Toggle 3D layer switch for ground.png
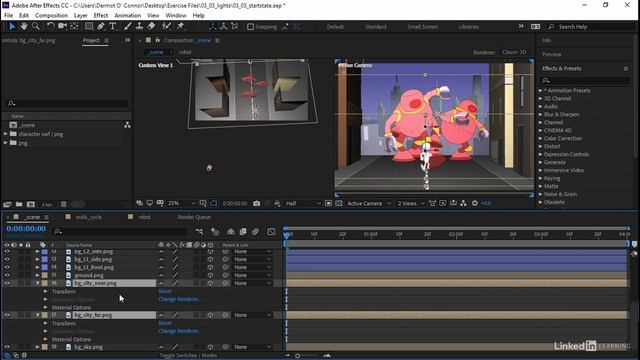640x360 pixels. point(210,275)
